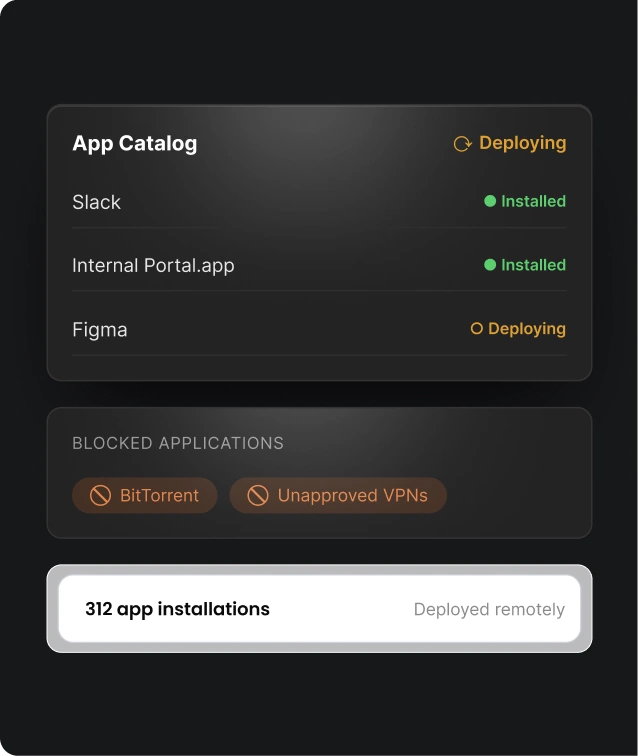This screenshot has height=756, width=638.
Task: Select the Figma app row
Action: [319, 329]
